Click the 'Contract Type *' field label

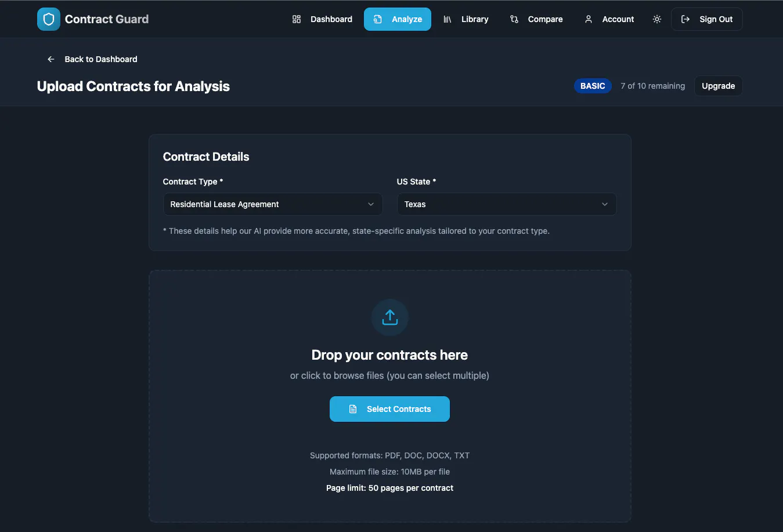193,182
